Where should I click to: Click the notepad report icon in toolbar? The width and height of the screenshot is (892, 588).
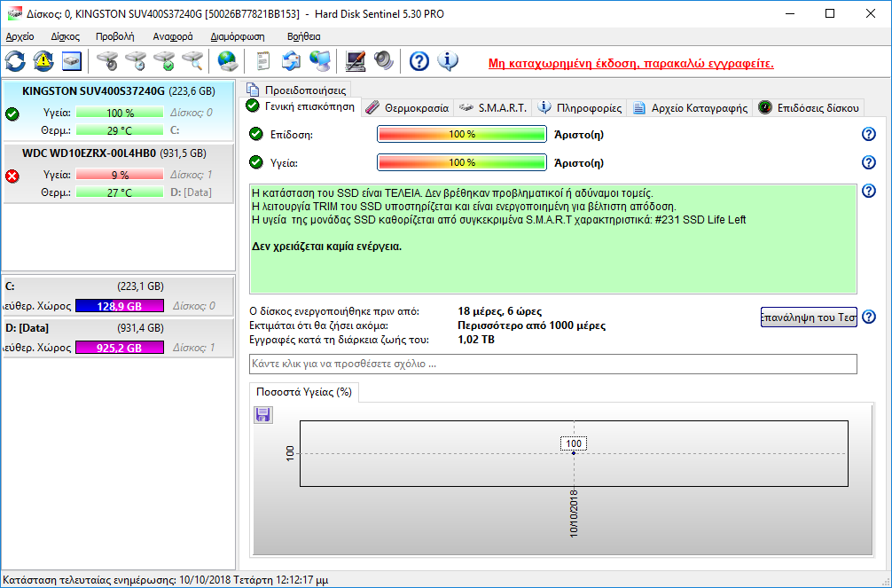262,61
